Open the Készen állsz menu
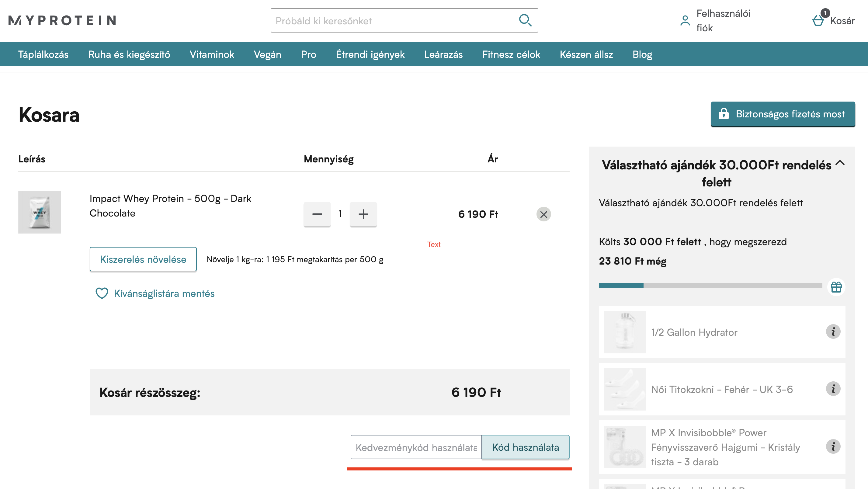 586,54
